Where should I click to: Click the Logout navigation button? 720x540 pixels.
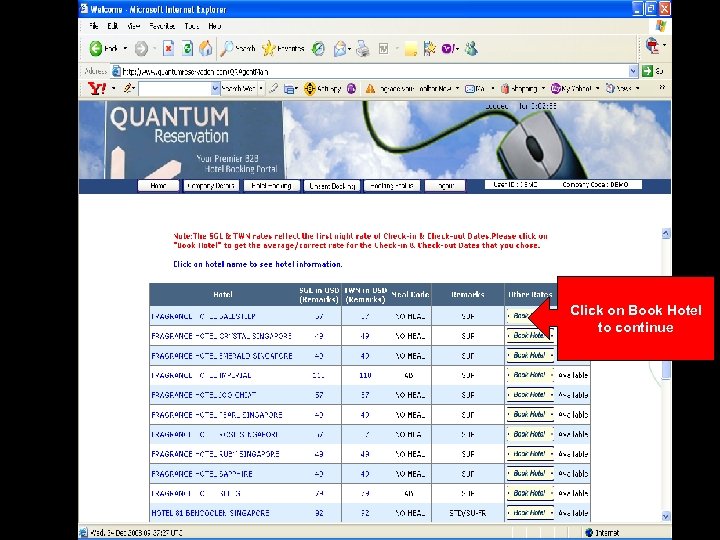click(x=445, y=186)
